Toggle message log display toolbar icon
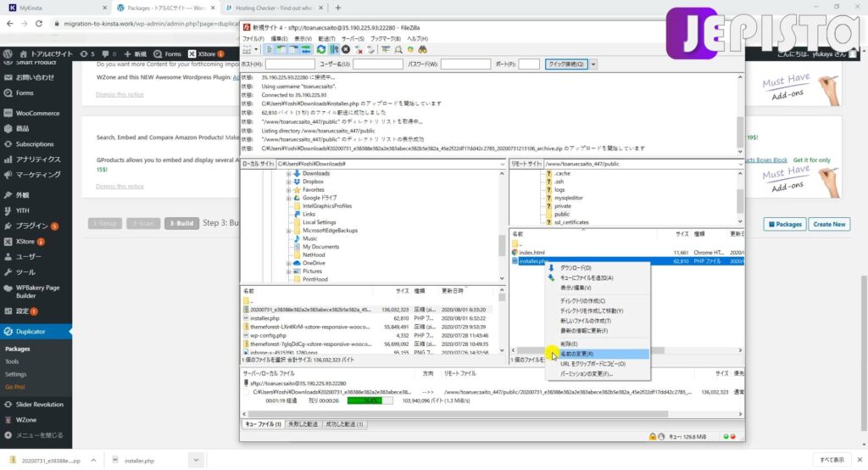The image size is (868, 470). pyautogui.click(x=269, y=50)
